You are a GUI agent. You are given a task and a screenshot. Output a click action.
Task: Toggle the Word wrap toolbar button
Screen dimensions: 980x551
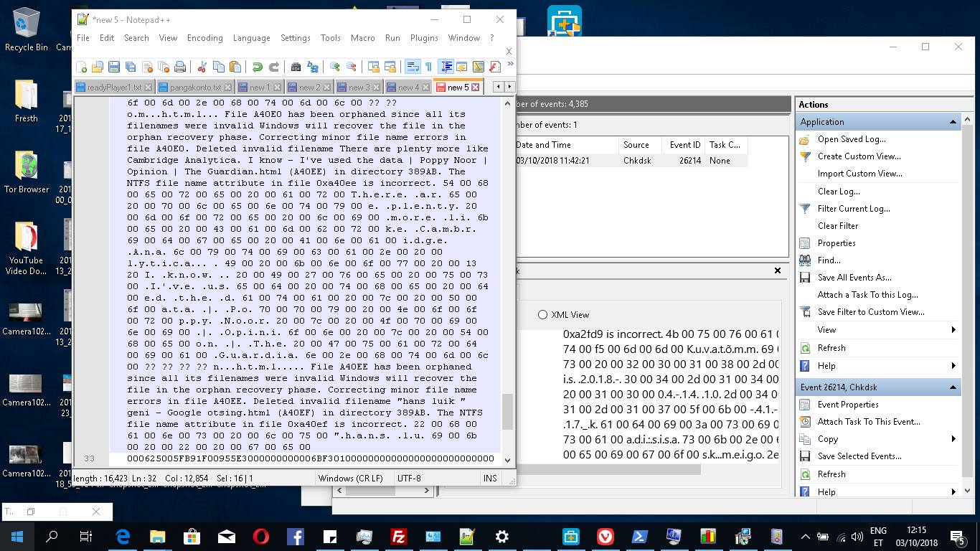[413, 67]
